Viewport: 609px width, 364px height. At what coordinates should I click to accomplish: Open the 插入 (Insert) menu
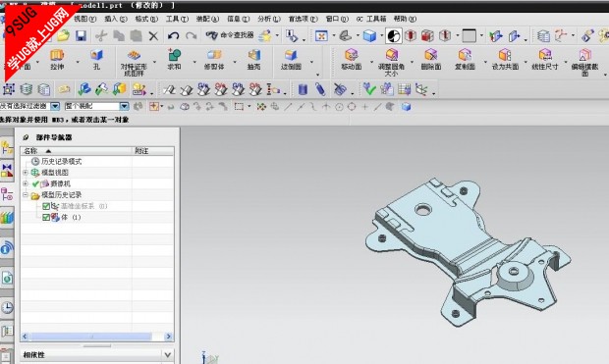point(116,19)
